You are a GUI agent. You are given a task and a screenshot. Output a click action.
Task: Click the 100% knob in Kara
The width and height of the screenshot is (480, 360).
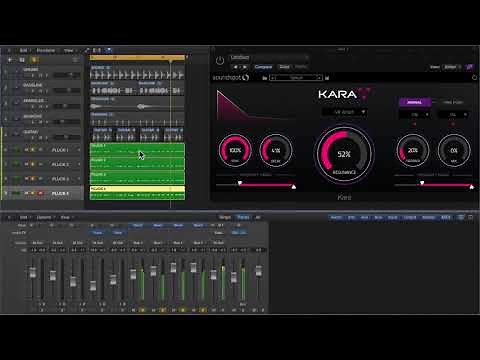click(235, 150)
